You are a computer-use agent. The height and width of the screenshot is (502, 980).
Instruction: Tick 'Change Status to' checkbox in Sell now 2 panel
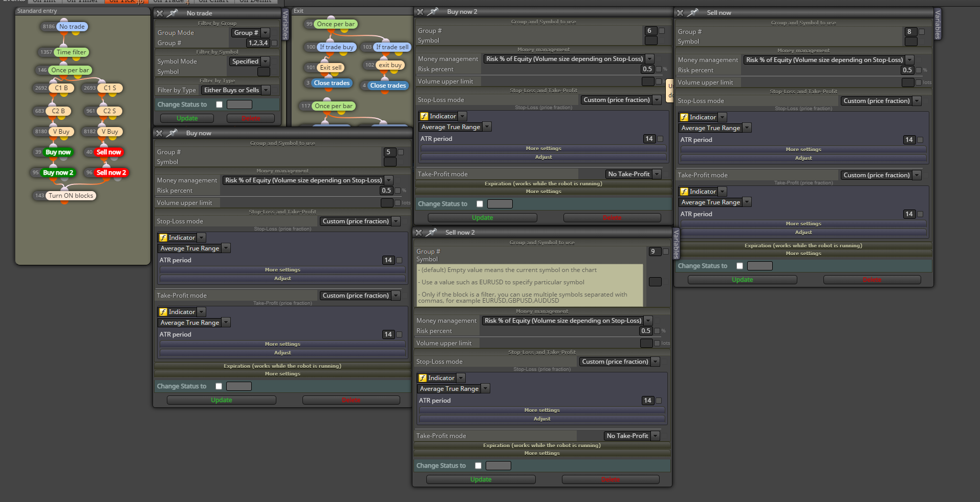tap(478, 466)
